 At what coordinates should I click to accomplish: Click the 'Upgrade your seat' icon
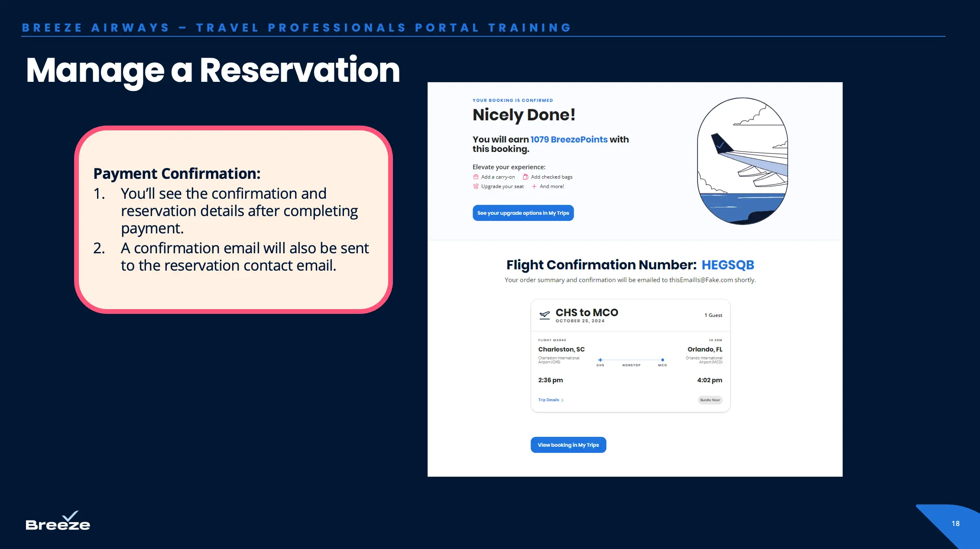[476, 186]
